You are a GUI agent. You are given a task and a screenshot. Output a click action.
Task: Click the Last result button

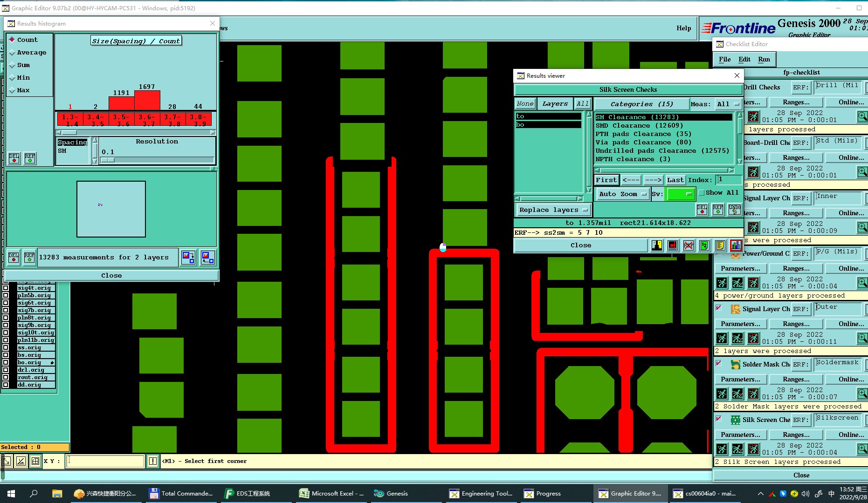click(675, 180)
